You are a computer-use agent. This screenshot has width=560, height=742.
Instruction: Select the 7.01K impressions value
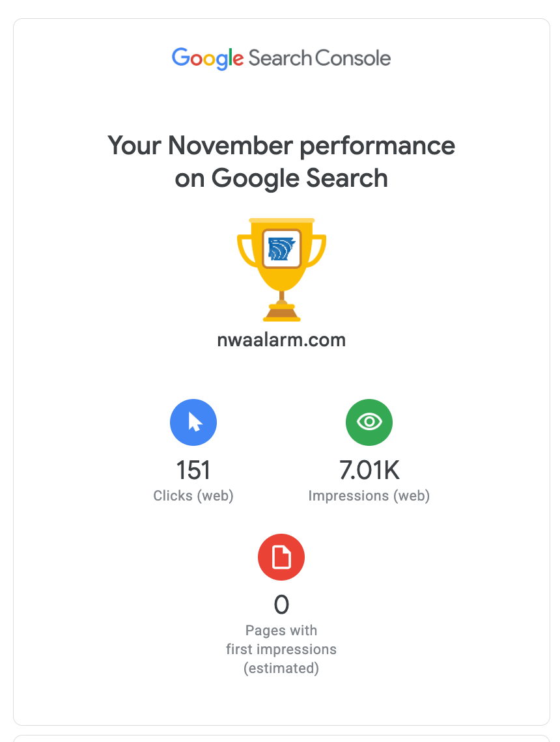(369, 470)
